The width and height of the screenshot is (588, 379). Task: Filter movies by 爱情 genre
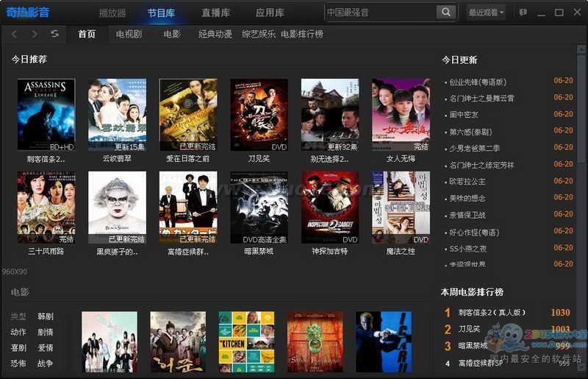coord(46,348)
